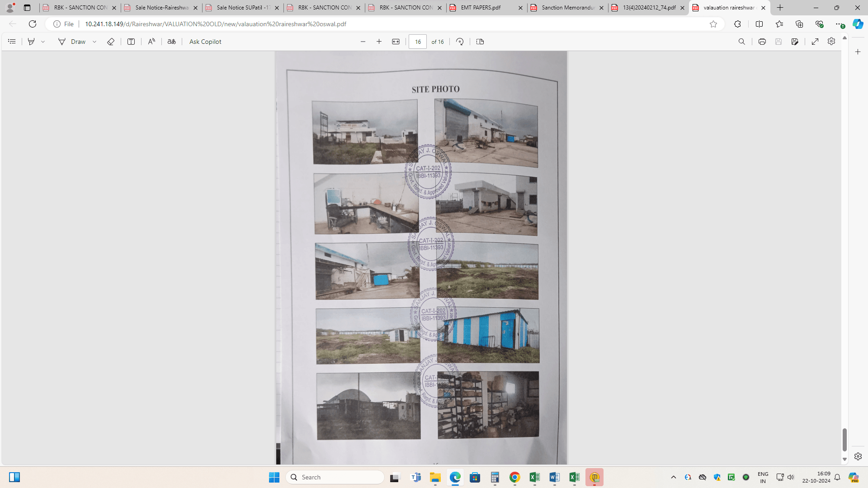The image size is (868, 488).
Task: Click Ask Copilot button
Action: tap(205, 42)
